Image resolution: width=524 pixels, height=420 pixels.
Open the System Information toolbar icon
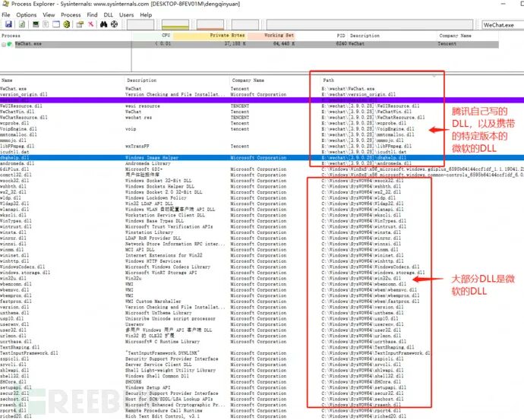click(x=36, y=24)
